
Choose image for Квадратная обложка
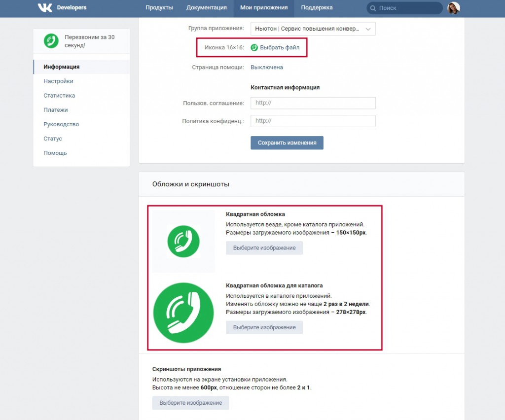point(264,248)
